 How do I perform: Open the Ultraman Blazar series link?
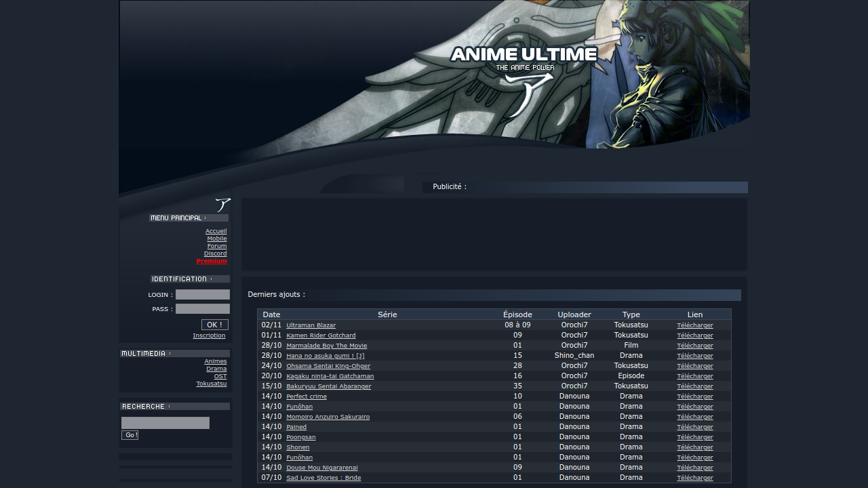coord(311,325)
